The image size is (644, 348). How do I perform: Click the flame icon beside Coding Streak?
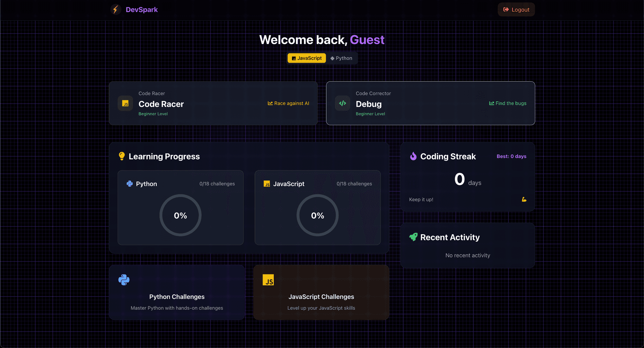click(x=413, y=156)
